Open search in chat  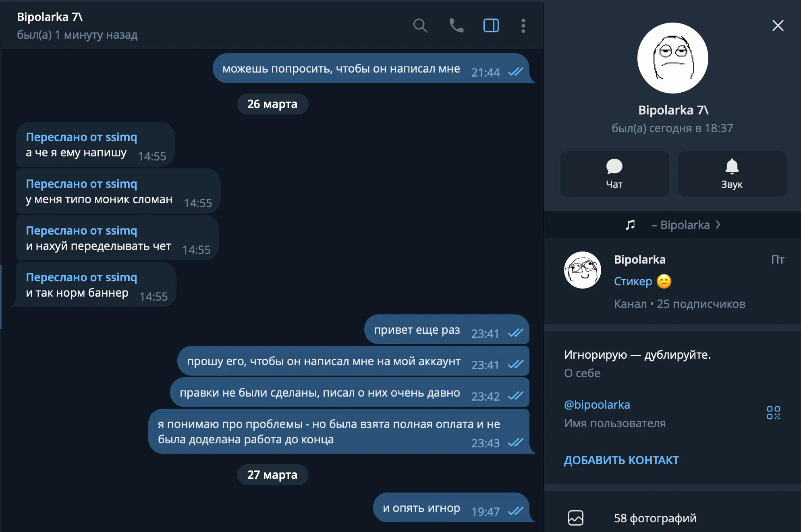(420, 26)
